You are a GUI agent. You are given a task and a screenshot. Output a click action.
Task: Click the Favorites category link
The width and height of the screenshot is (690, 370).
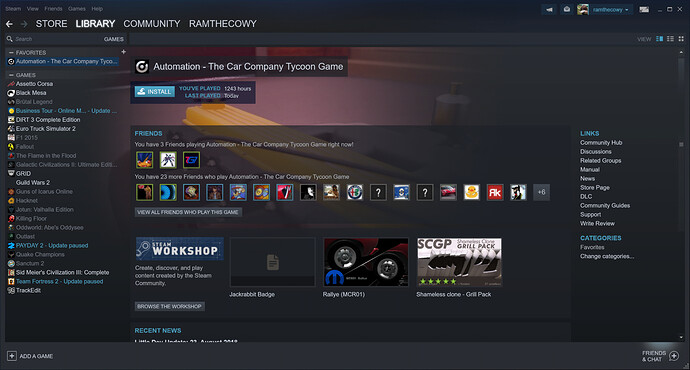point(592,247)
